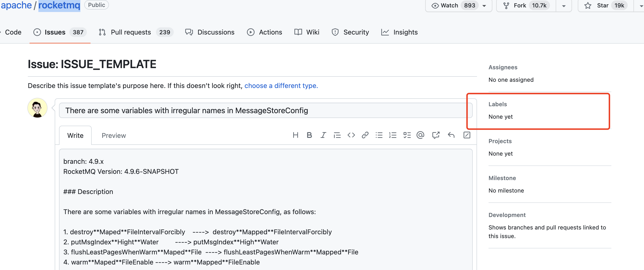Toggle bold formatting in editor toolbar
The height and width of the screenshot is (270, 644).
click(x=309, y=135)
